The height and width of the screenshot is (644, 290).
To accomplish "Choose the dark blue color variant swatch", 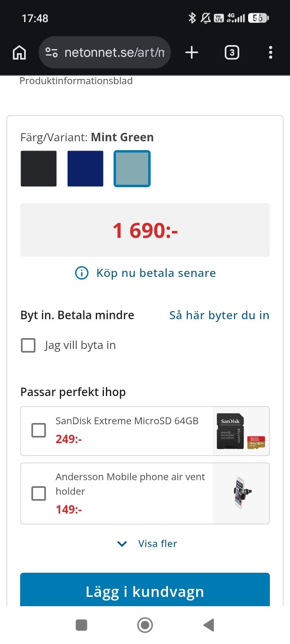I will 85,169.
